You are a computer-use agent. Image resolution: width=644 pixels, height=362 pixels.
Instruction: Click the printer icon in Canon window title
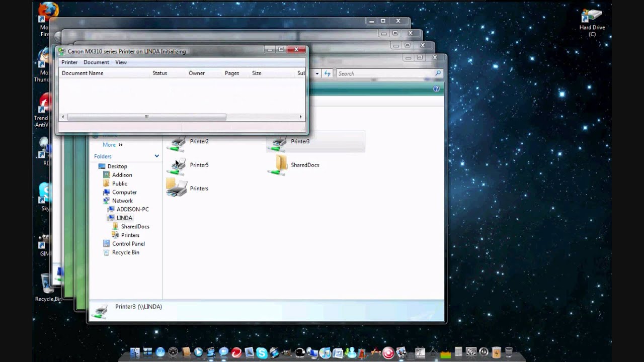click(x=62, y=51)
